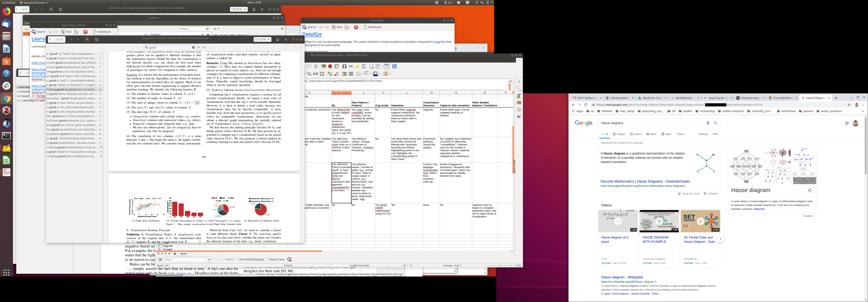868x302 pixels.
Task: Format cells as percent
Action: coord(309,74)
